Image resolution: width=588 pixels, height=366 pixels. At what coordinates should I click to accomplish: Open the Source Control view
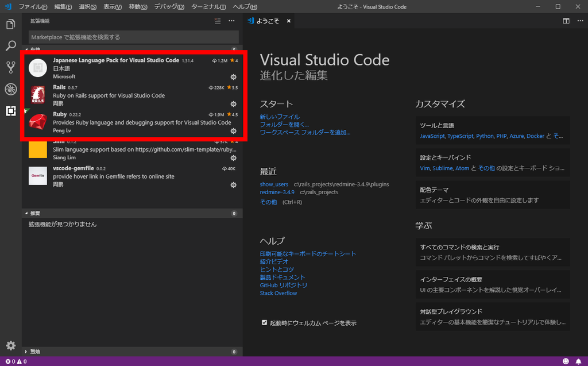tap(10, 67)
